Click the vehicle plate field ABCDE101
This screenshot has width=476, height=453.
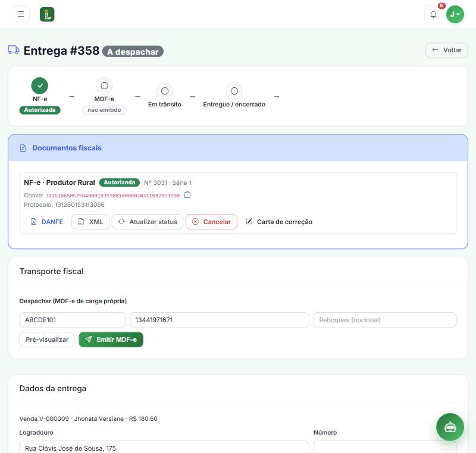tap(73, 320)
